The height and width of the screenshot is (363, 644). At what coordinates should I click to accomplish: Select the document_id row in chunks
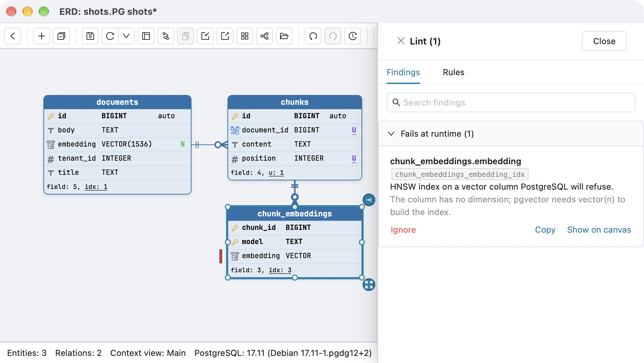point(294,130)
